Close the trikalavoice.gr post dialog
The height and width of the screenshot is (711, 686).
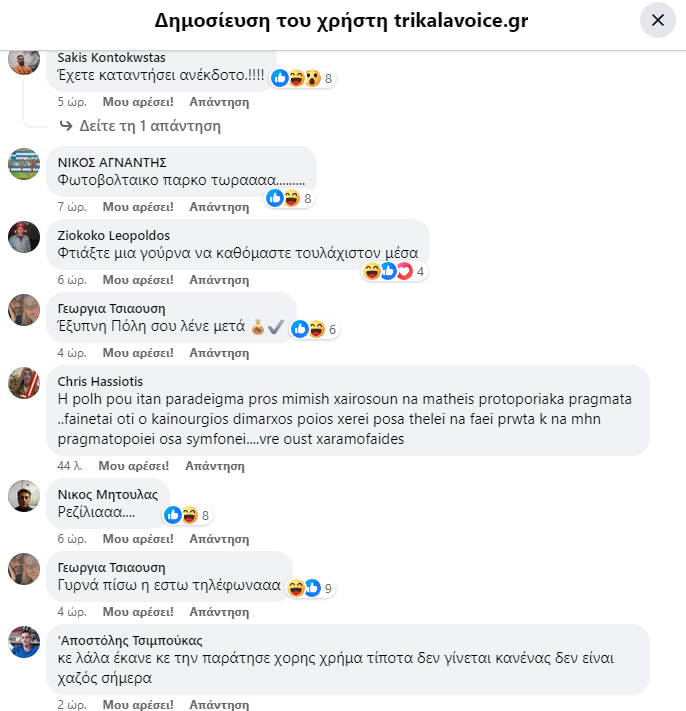click(657, 20)
